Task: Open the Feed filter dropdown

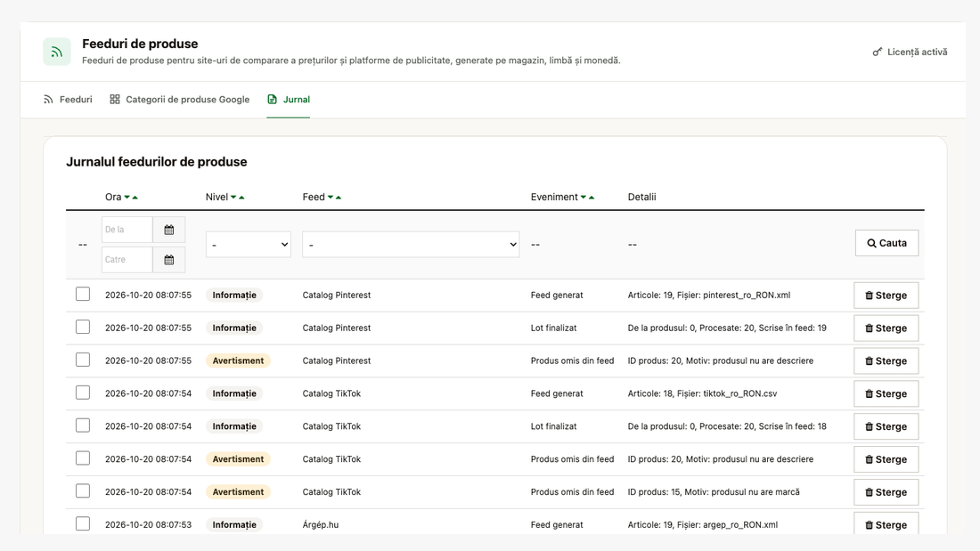Action: pos(411,244)
